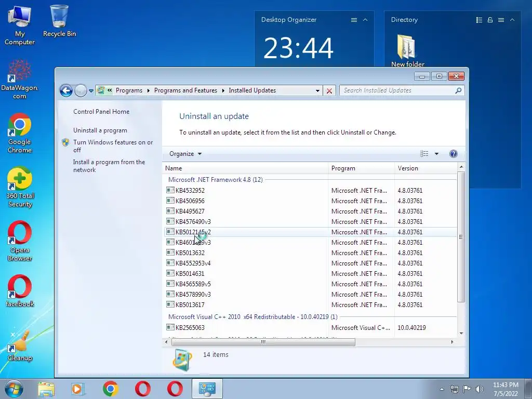Select the Control Panel taskbar button
Viewport: 532px width, 399px height.
(207, 389)
